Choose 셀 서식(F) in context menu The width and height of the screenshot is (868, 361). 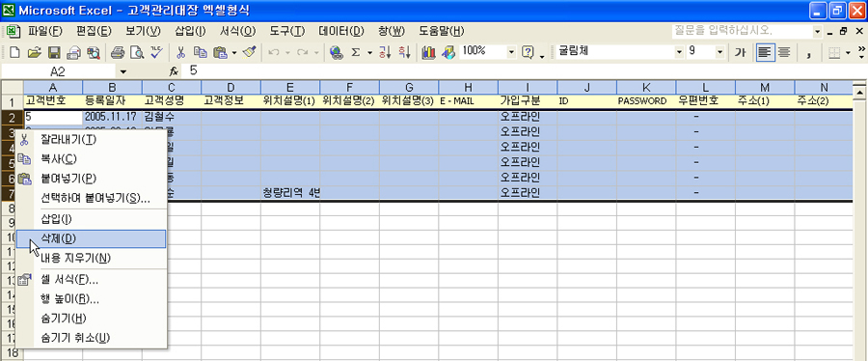[92, 280]
